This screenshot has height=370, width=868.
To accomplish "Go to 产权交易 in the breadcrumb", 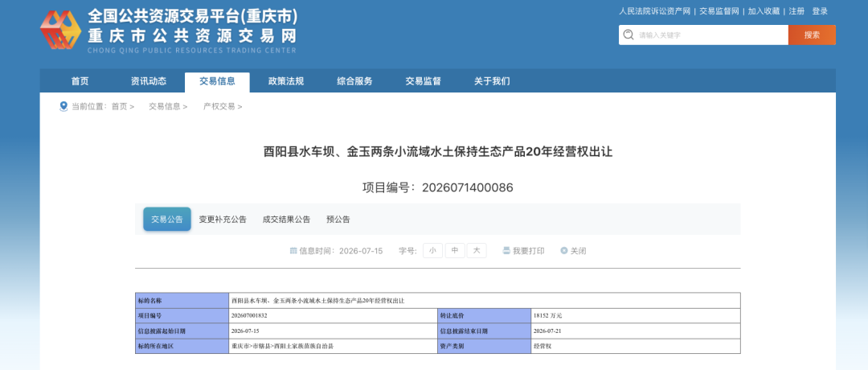I will click(x=219, y=106).
